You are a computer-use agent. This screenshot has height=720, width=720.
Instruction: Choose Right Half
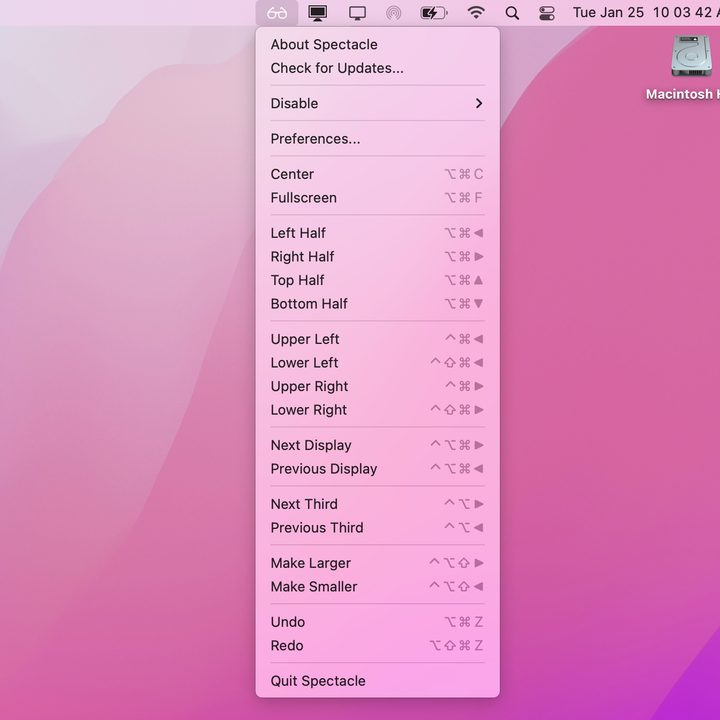[377, 256]
